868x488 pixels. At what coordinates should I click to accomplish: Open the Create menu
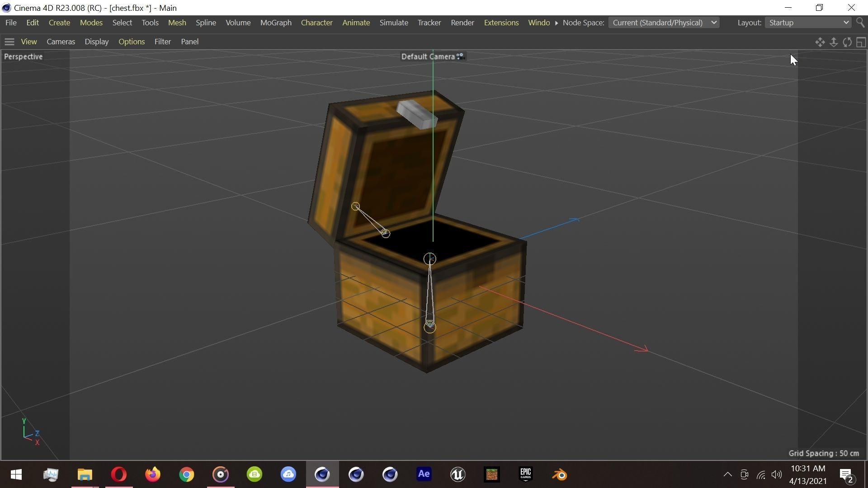59,23
